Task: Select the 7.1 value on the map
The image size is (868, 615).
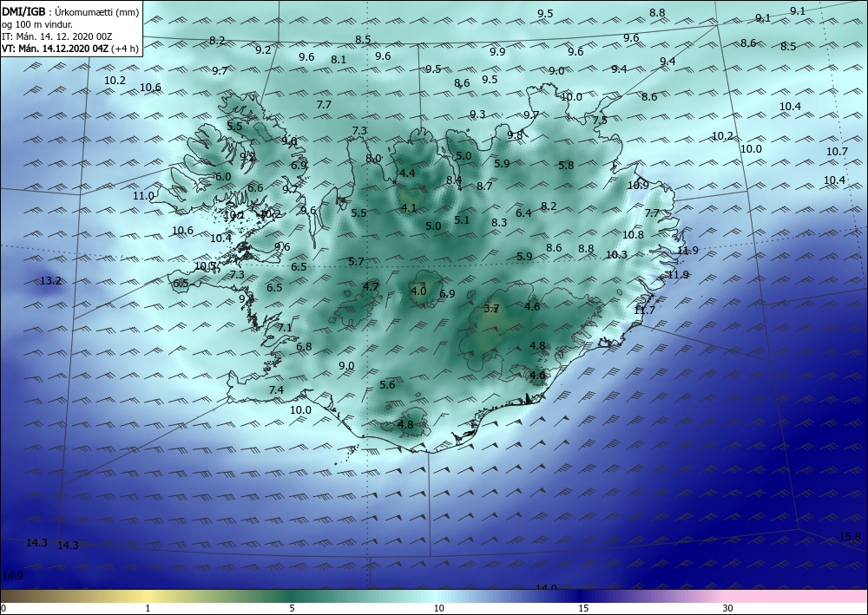Action: (x=285, y=328)
